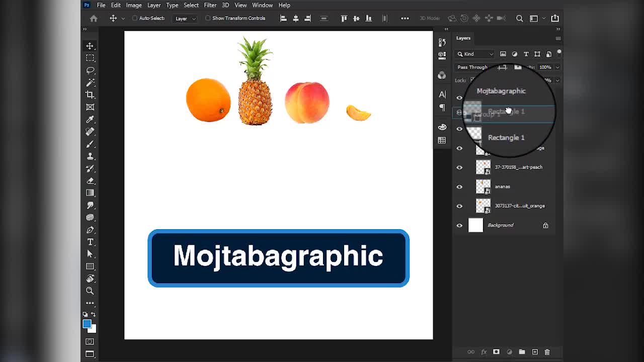Select the Zoom tool in toolbar

click(90, 291)
